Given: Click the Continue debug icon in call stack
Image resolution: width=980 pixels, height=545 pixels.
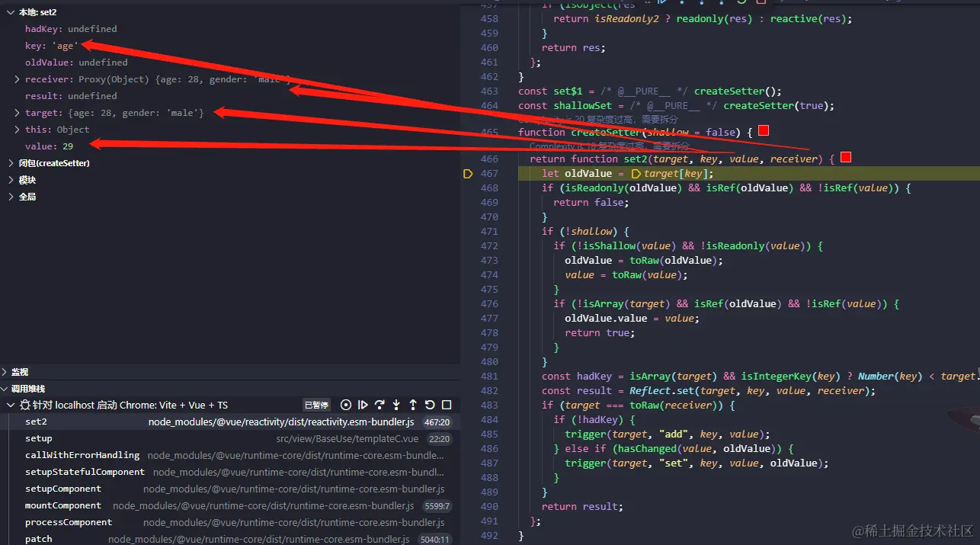Looking at the screenshot, I should click(363, 405).
